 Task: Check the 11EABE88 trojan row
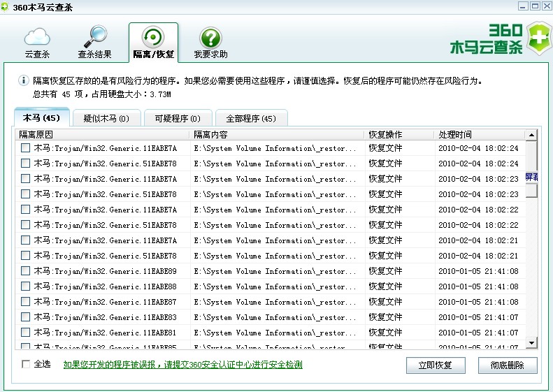coord(25,286)
